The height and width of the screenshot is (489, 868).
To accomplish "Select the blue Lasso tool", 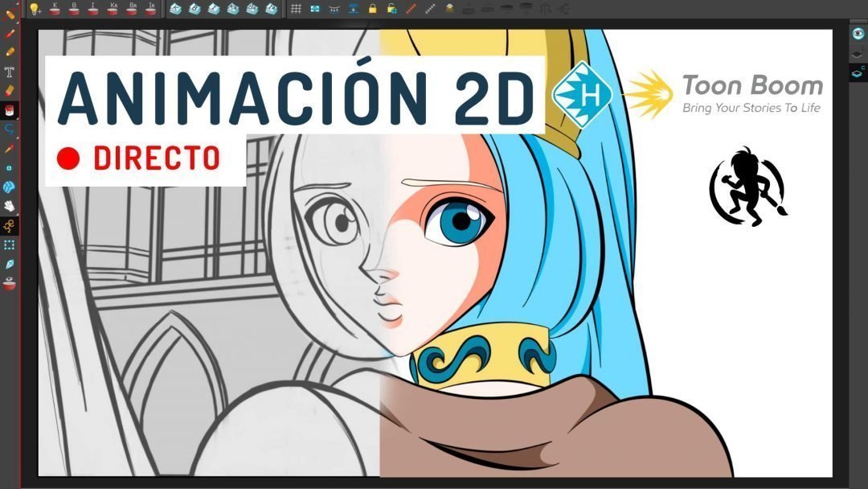I will point(10,129).
